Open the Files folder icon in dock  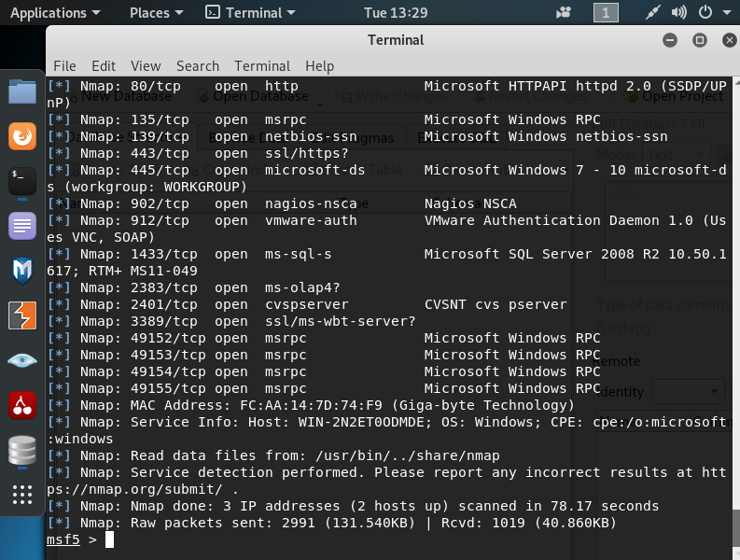tap(22, 92)
